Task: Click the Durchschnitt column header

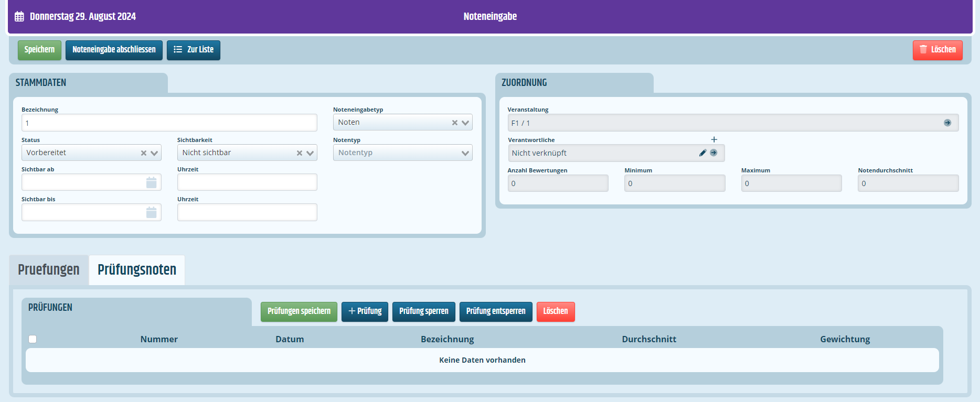Action: pyautogui.click(x=649, y=339)
